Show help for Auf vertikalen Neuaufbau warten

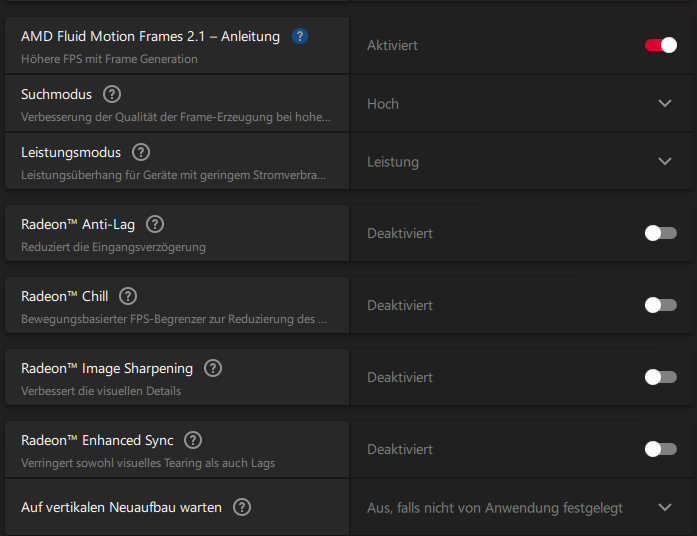pos(242,507)
